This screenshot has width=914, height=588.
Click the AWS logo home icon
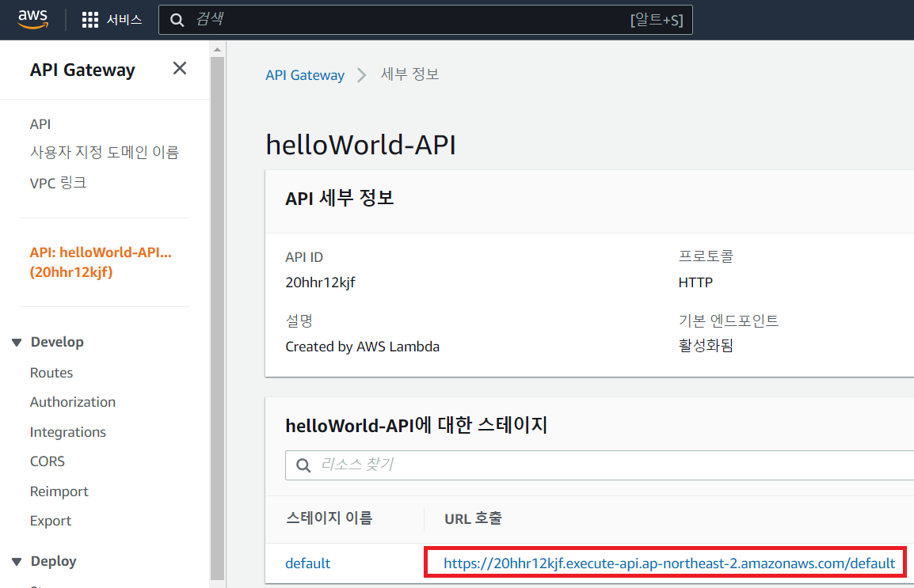(33, 19)
